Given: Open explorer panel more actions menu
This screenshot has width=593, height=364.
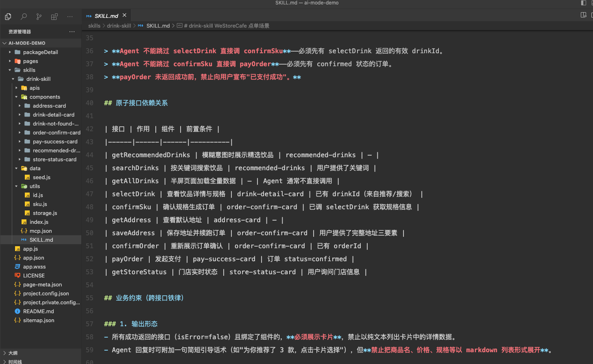Looking at the screenshot, I should point(72,32).
